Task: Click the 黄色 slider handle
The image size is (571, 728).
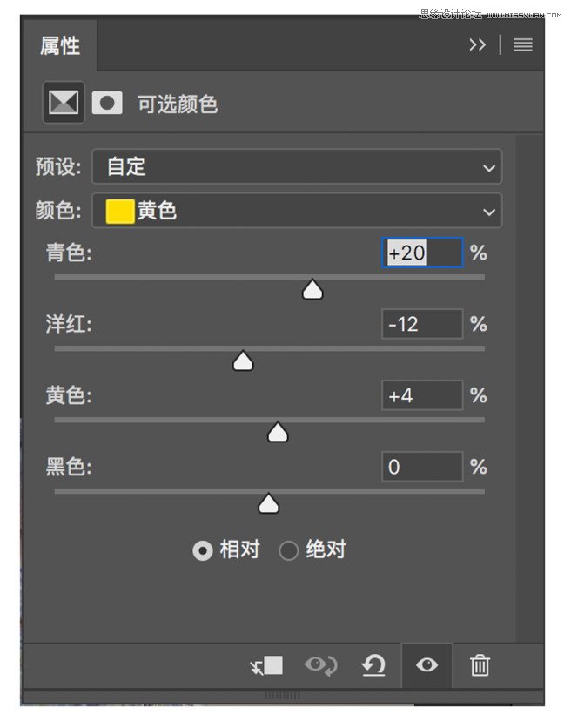Action: [278, 432]
